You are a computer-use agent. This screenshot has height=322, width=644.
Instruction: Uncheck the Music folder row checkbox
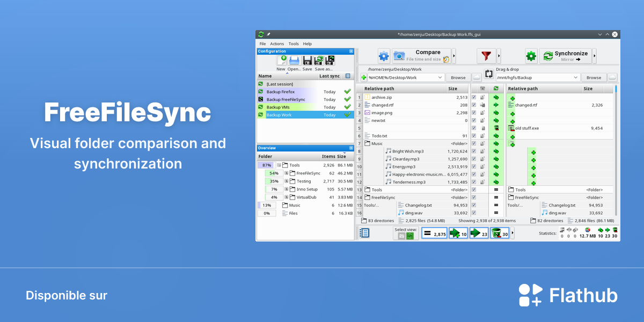(x=474, y=144)
